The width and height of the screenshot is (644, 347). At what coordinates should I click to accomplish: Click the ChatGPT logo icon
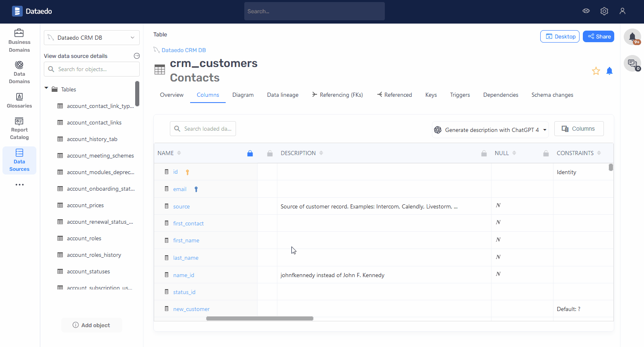(438, 130)
